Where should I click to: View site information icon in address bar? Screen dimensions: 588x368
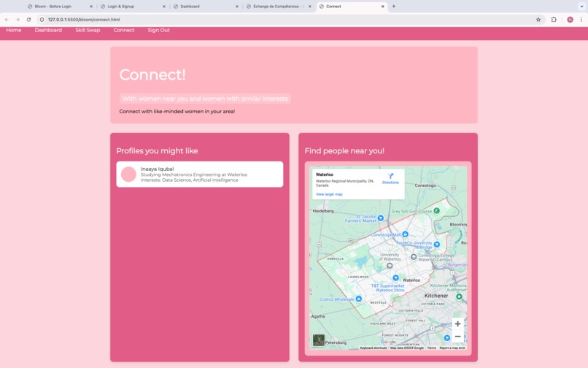[42, 20]
